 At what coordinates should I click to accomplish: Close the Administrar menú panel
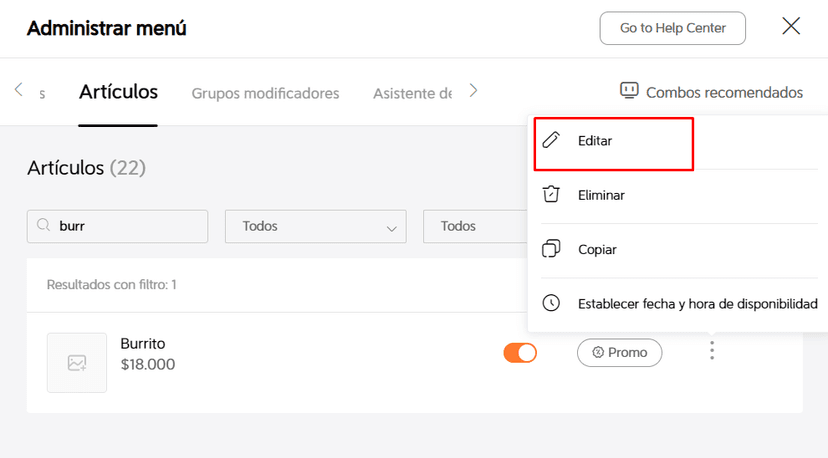(791, 27)
